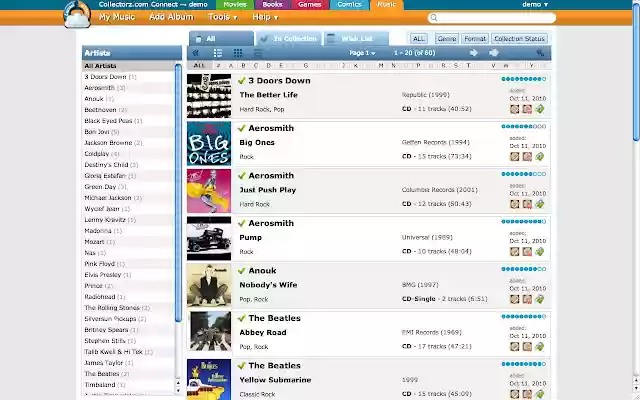Switch to thumbnail grid view icon
640x400 pixels.
click(238, 53)
